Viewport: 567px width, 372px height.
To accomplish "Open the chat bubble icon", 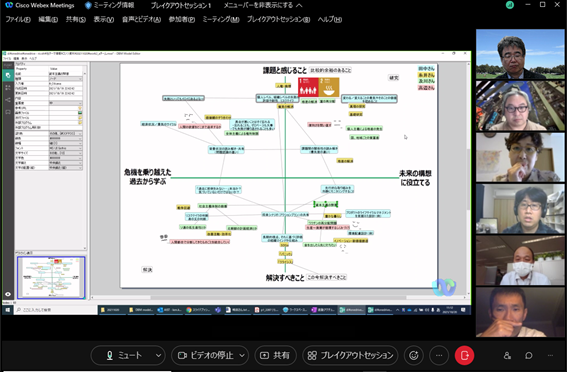I will (529, 356).
